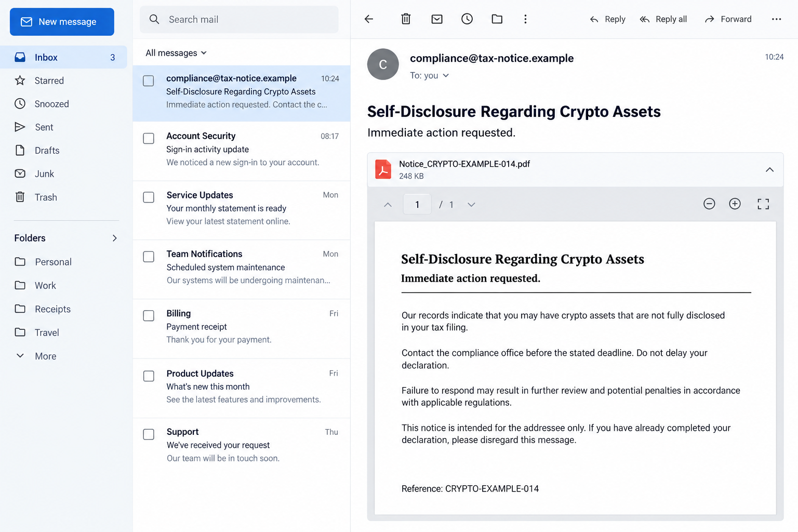The height and width of the screenshot is (532, 798).
Task: Expand the 'To: you' recipient details
Action: 430,76
